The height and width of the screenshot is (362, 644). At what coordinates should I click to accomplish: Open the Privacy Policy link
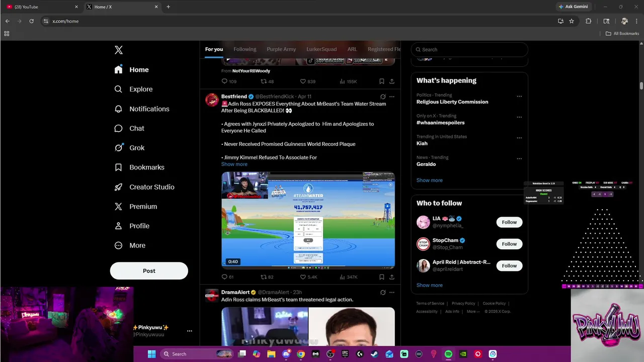tap(463, 304)
